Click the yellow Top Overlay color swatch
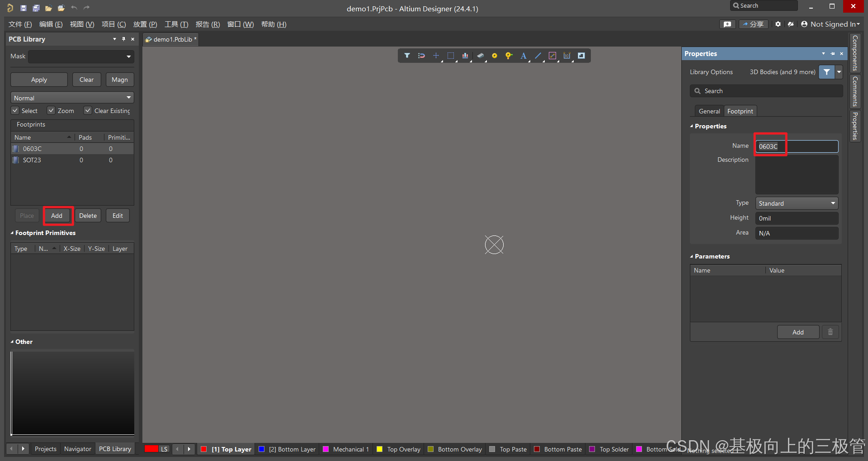Screen dimensions: 868x461 379,449
